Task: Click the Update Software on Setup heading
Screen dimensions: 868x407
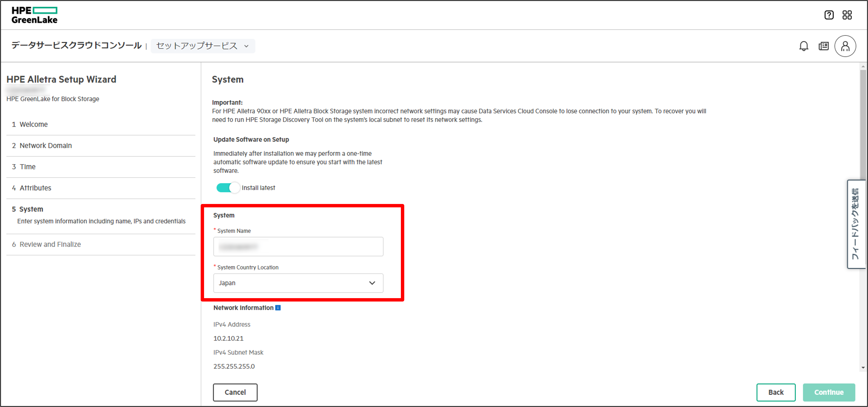Action: click(251, 139)
